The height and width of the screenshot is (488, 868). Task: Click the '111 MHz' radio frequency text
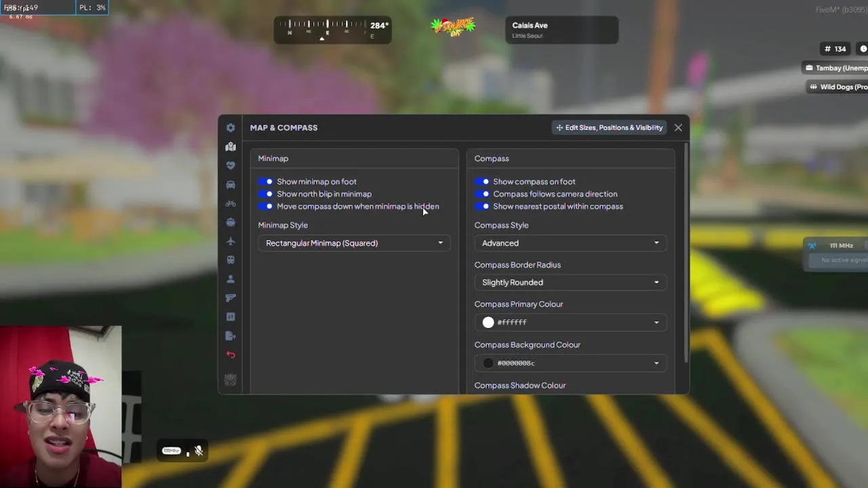point(842,245)
